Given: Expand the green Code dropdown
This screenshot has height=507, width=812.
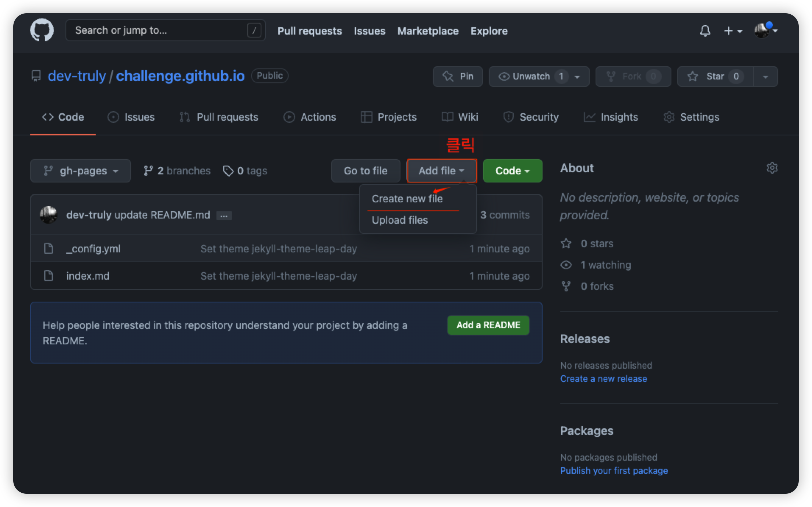Looking at the screenshot, I should (512, 171).
